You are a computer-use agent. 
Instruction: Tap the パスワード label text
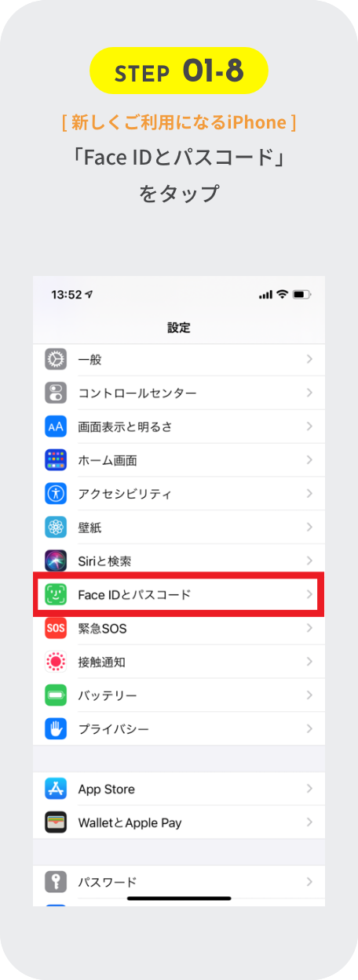click(107, 883)
